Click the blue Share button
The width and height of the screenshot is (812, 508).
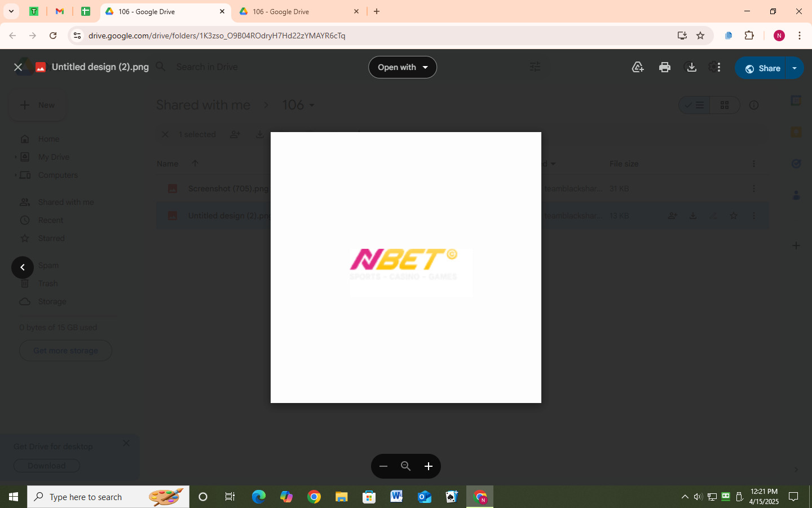point(760,68)
